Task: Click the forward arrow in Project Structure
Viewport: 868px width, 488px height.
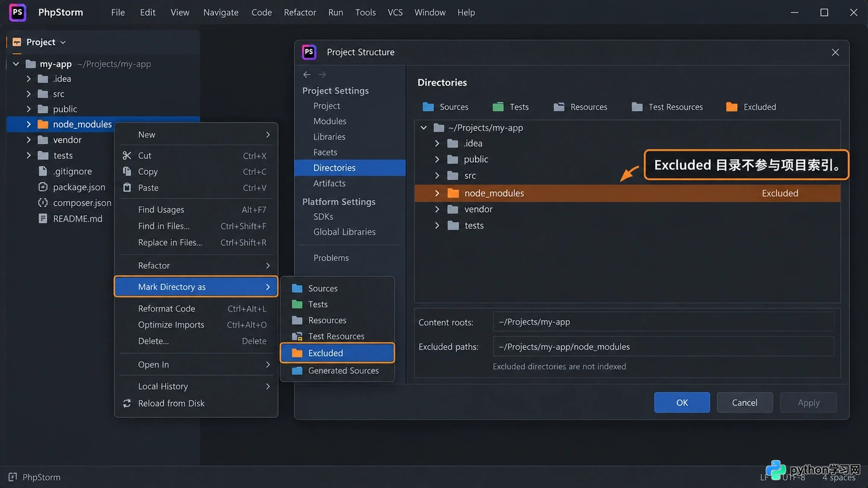Action: pos(322,75)
